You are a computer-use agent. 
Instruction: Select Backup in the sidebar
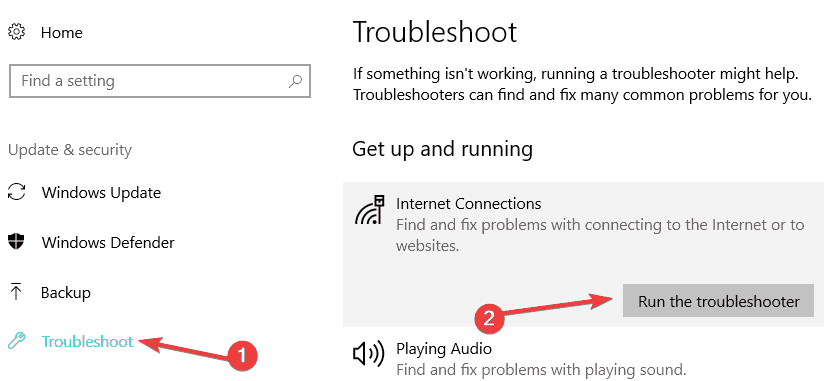(x=66, y=293)
